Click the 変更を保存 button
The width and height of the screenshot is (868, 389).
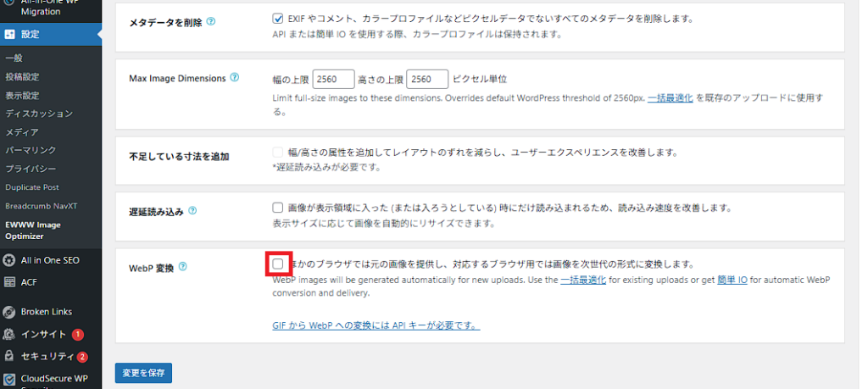click(144, 373)
